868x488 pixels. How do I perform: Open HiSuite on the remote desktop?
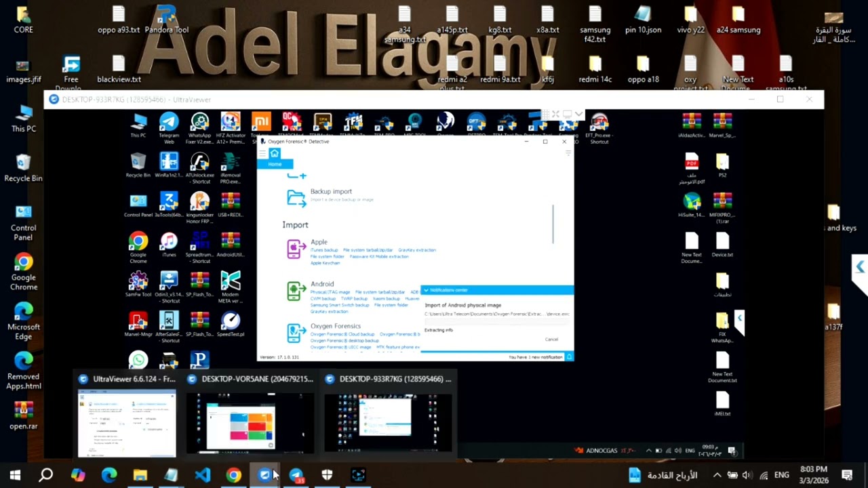[692, 205]
